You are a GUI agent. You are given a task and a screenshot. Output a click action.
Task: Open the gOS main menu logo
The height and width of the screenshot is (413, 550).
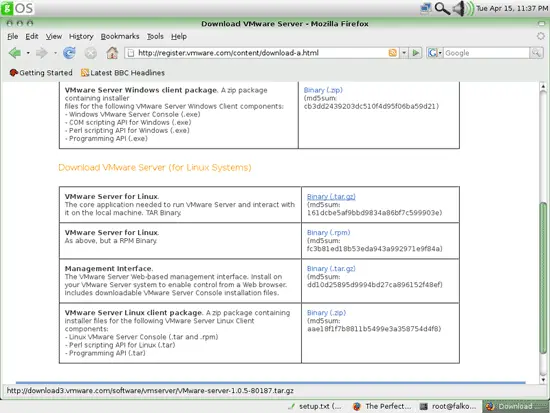coord(17,8)
